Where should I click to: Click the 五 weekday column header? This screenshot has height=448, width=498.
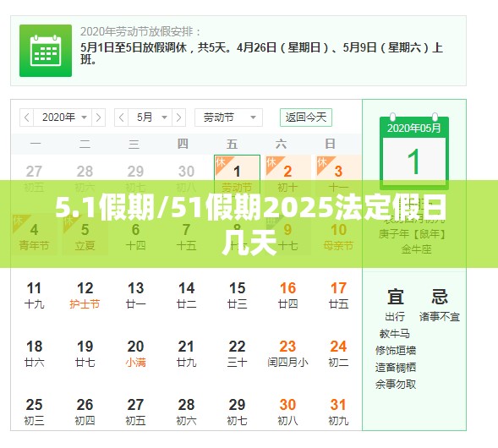[233, 145]
